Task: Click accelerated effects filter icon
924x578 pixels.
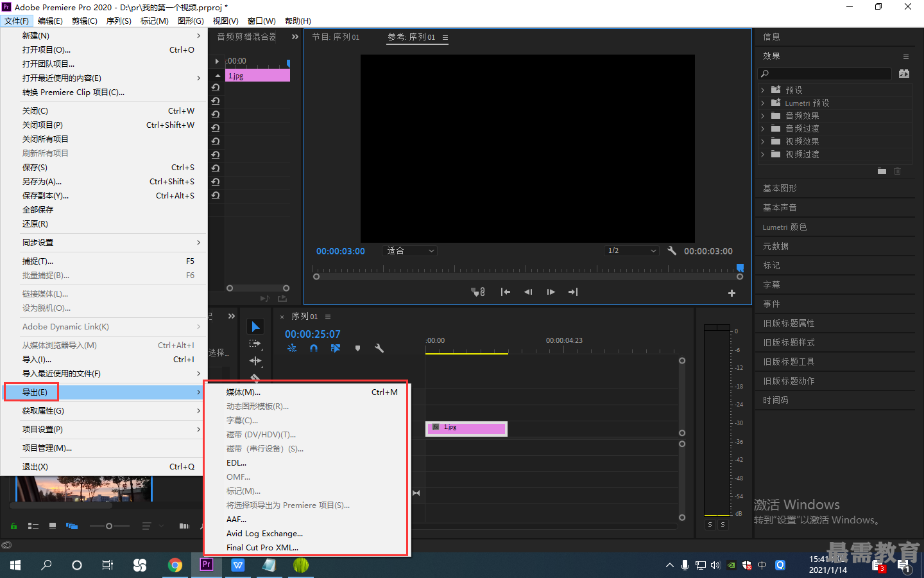Action: click(x=904, y=74)
